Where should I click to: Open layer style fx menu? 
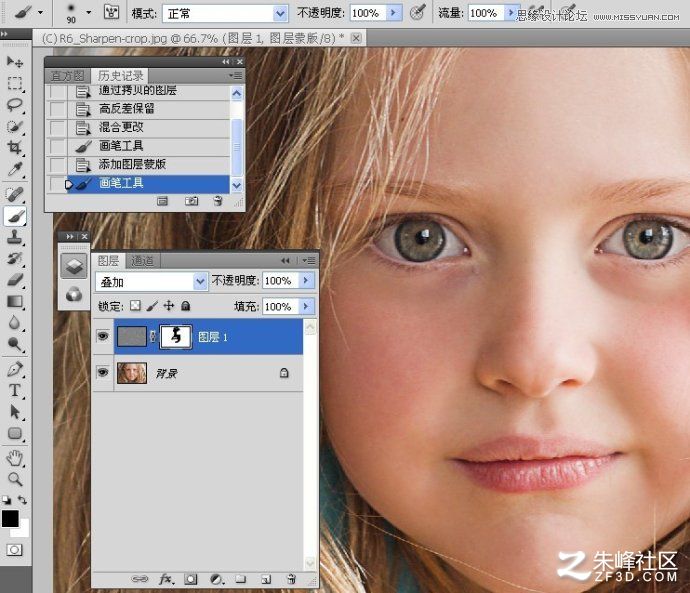166,579
